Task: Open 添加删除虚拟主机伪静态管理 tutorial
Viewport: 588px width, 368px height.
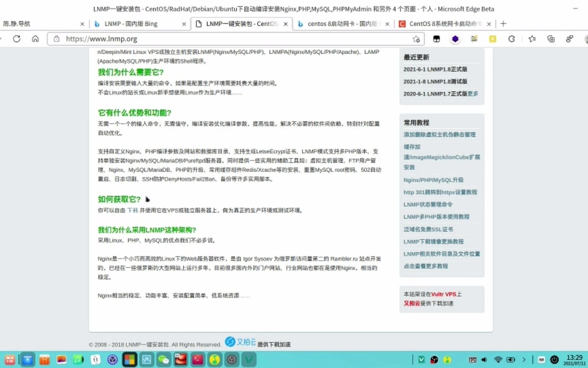Action: (439, 135)
